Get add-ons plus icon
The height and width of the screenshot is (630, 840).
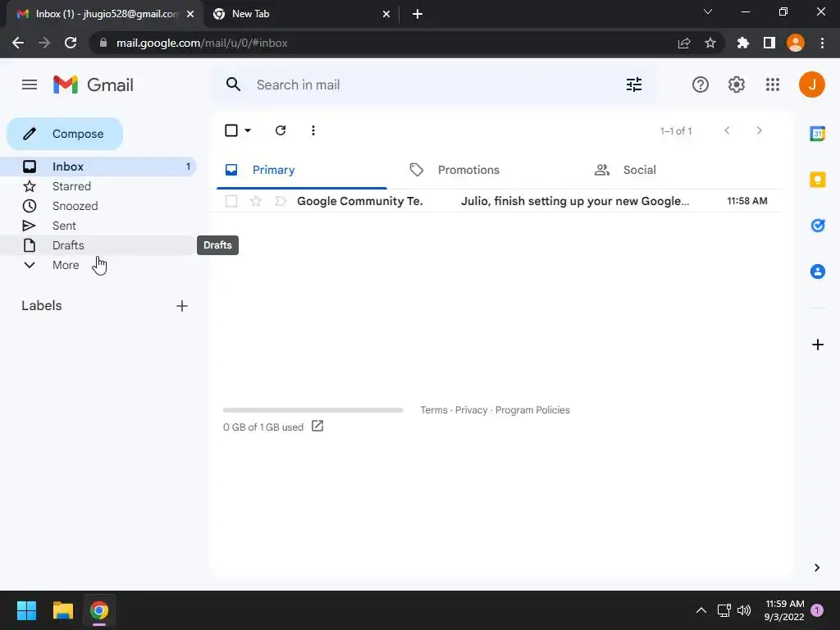coord(818,345)
